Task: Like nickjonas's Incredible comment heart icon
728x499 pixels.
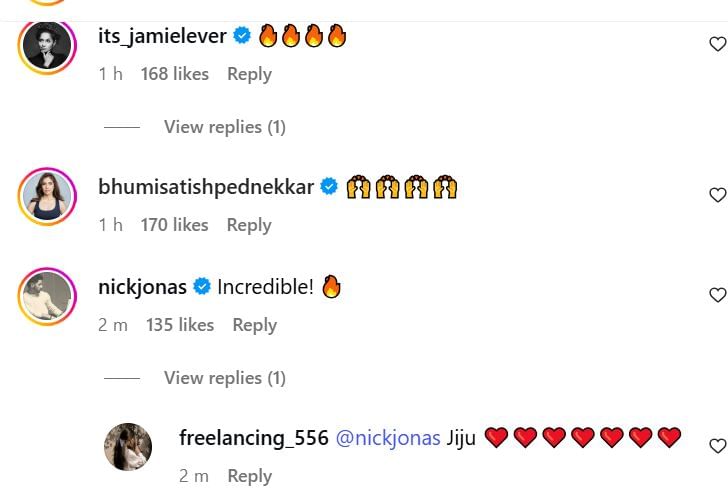Action: 717,295
